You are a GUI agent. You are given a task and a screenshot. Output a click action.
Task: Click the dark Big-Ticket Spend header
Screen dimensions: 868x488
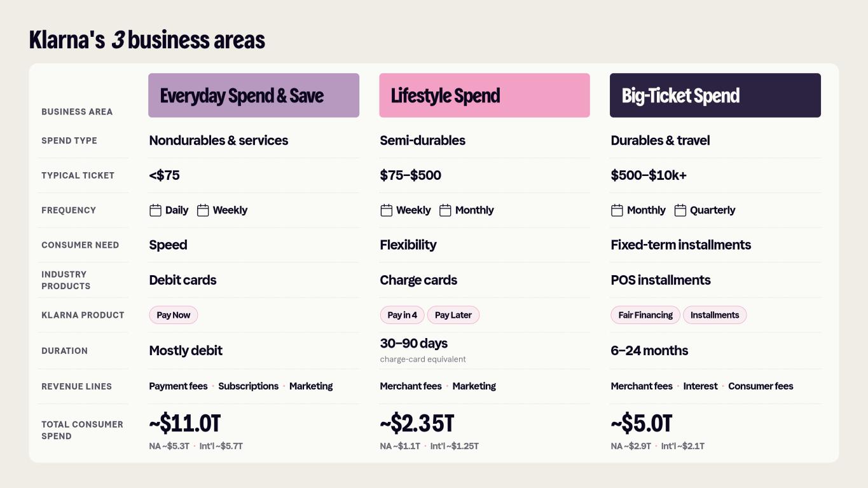tap(715, 95)
